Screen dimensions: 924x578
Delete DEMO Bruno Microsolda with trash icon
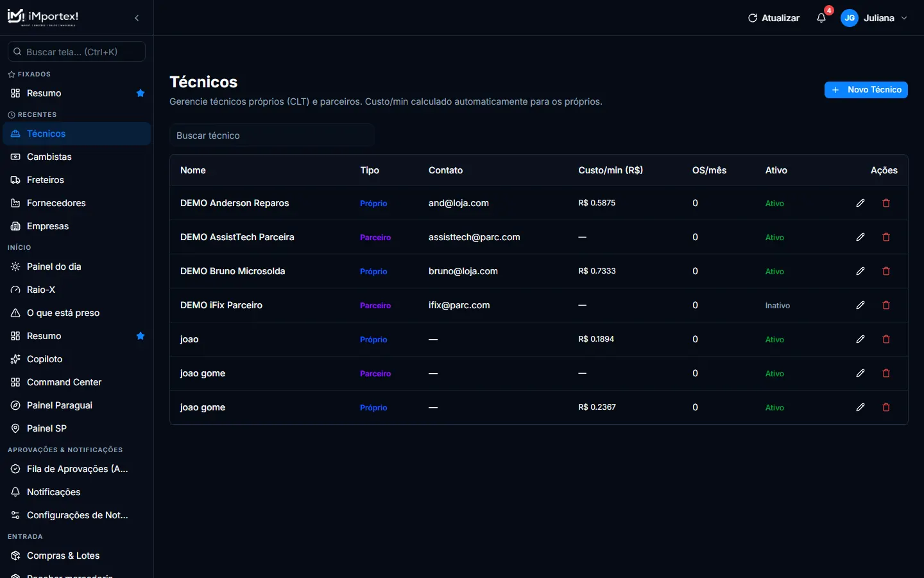point(886,271)
